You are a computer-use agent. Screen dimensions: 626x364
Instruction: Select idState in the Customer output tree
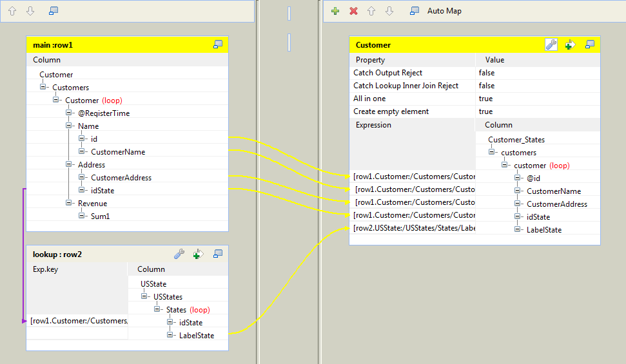coord(538,217)
